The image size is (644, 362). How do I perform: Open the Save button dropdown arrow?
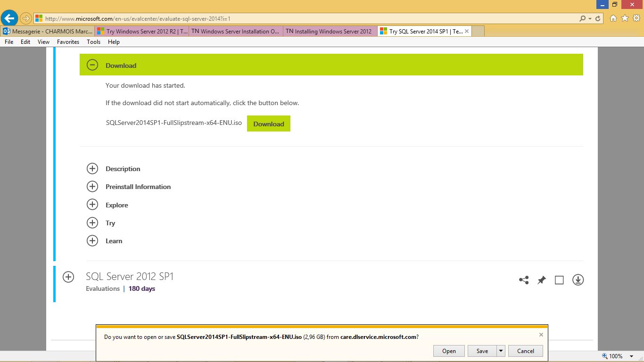coord(501,351)
